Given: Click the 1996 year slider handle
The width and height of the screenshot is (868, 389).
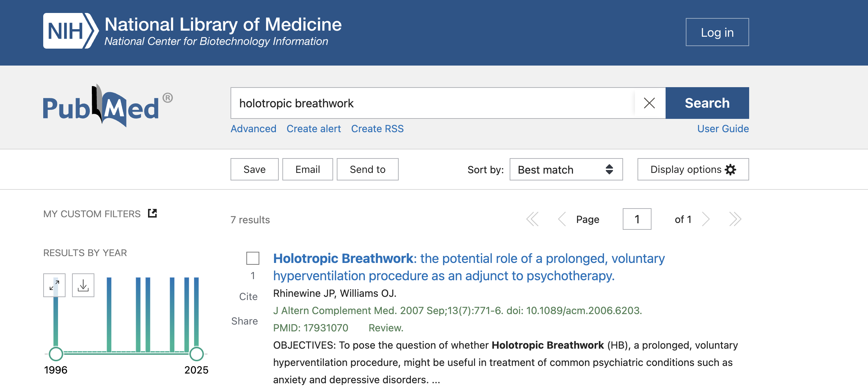Looking at the screenshot, I should click(x=56, y=354).
